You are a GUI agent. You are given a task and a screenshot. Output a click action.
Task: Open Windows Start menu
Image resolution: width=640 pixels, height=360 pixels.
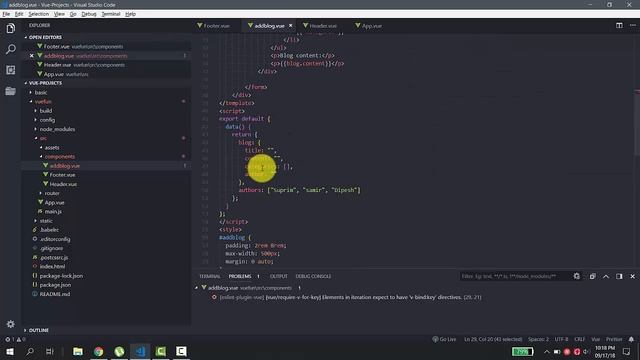click(x=10, y=351)
